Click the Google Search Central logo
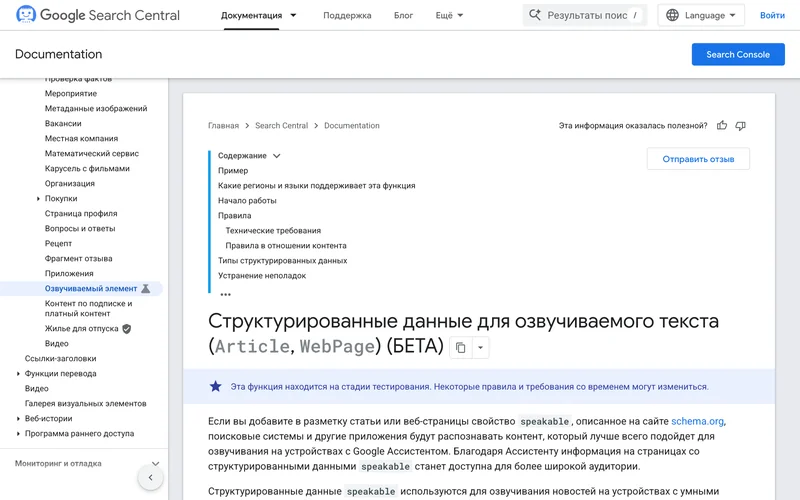Image resolution: width=800 pixels, height=500 pixels. [x=97, y=15]
